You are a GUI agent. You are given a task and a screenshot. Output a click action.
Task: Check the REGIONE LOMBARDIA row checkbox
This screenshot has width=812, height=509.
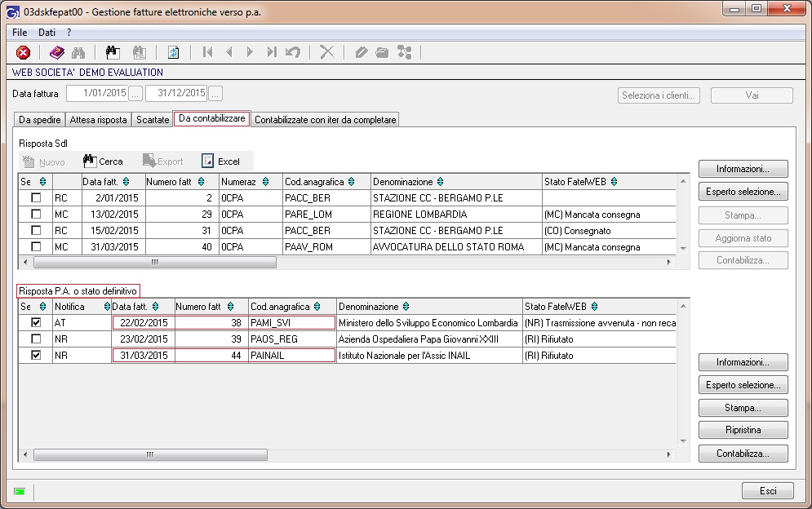[x=36, y=214]
